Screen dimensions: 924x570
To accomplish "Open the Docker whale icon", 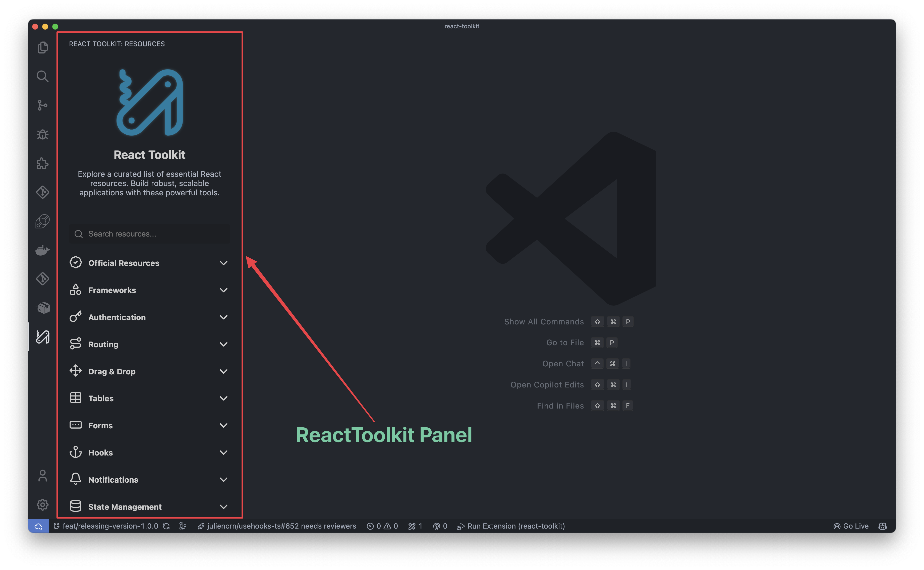I will [43, 250].
